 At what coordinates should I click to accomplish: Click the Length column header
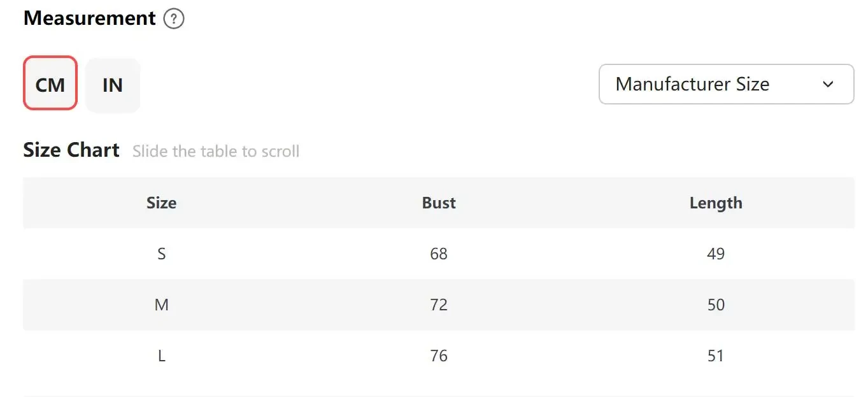pos(716,203)
